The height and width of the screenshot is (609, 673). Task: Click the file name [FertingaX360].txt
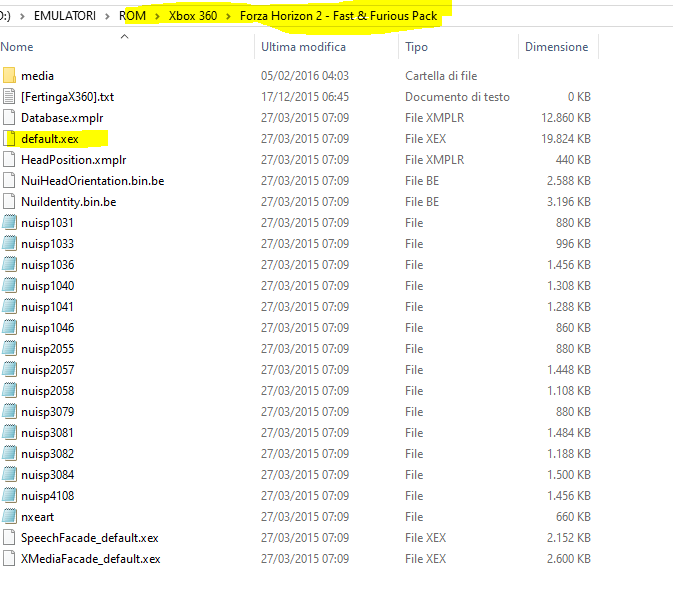[x=67, y=97]
